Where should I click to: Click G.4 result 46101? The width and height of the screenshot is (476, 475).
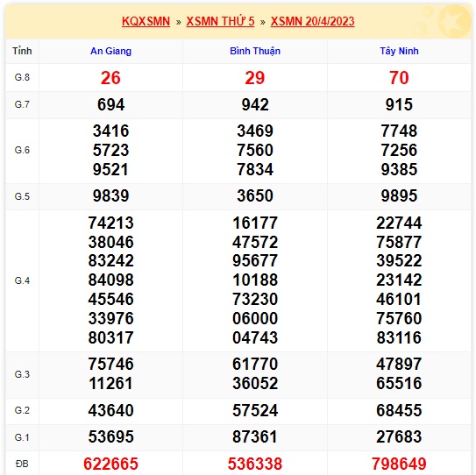399,299
